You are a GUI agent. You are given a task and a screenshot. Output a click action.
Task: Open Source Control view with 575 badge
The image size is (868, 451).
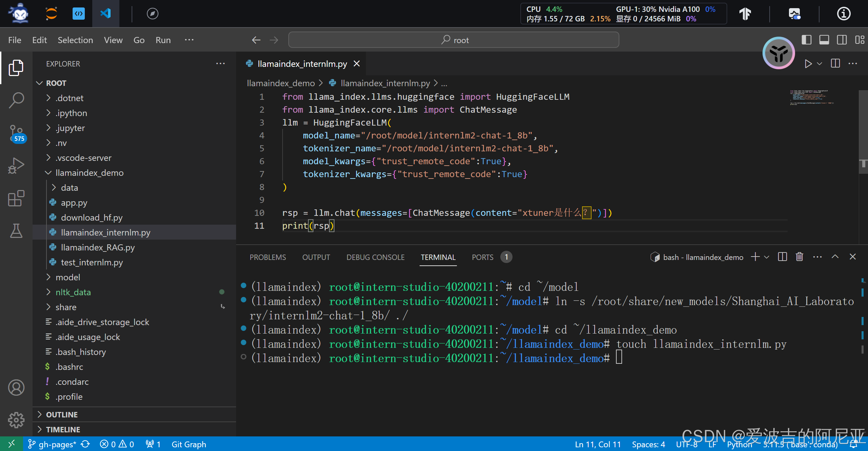click(x=16, y=133)
